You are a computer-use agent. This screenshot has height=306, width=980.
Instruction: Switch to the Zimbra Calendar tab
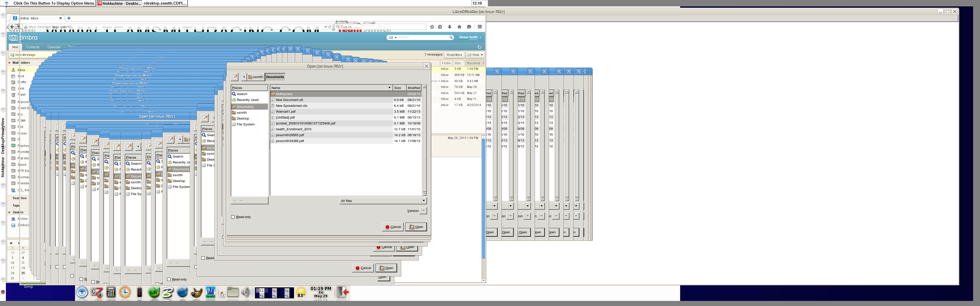(x=54, y=47)
